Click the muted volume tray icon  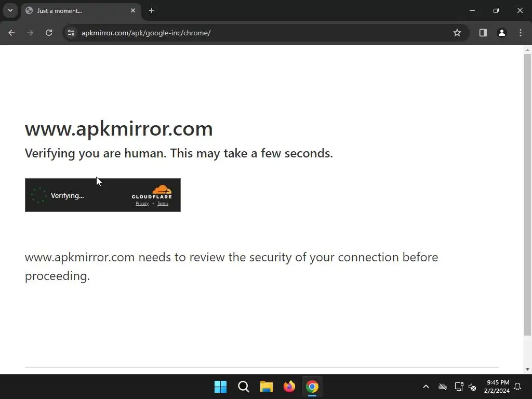click(x=472, y=387)
